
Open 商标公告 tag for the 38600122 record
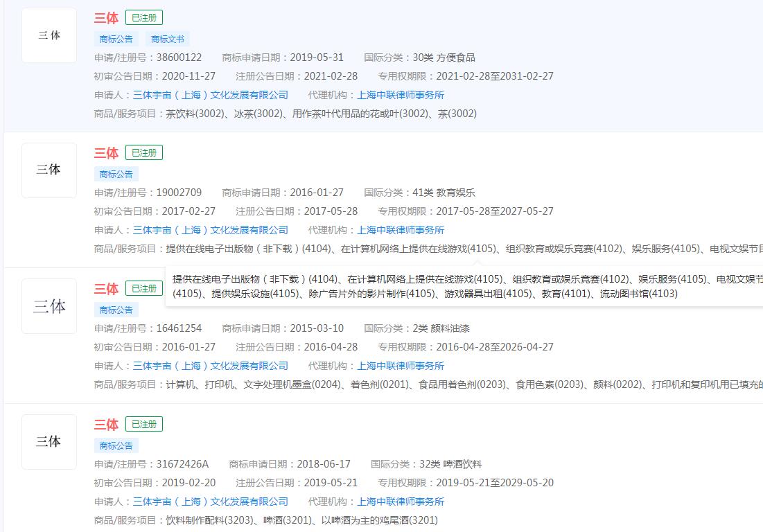[x=116, y=39]
